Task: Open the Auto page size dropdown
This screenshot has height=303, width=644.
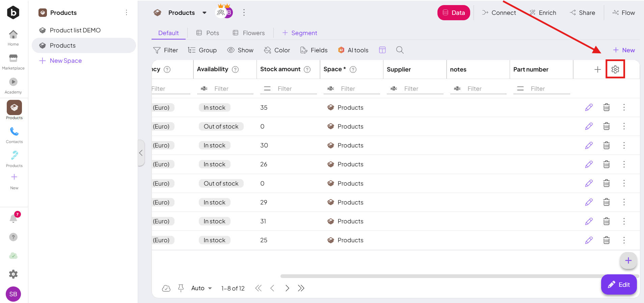Action: (x=202, y=288)
